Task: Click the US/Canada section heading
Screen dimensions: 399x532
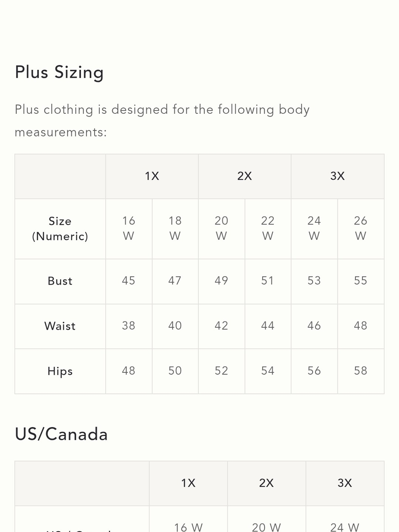Action: click(61, 434)
